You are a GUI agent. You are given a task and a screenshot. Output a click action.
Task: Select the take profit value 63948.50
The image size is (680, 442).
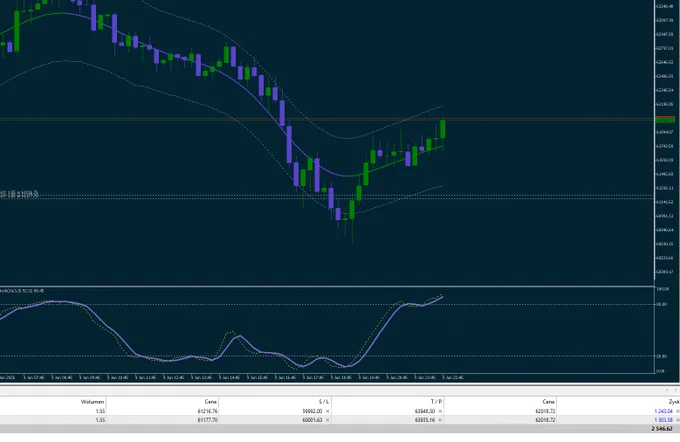425,411
